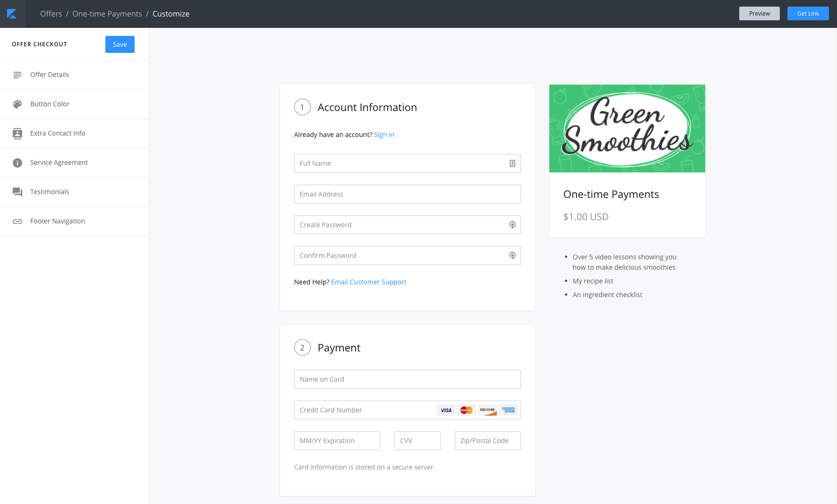This screenshot has width=837, height=504.
Task: Click the autofill icon in Full Name field
Action: click(x=512, y=163)
